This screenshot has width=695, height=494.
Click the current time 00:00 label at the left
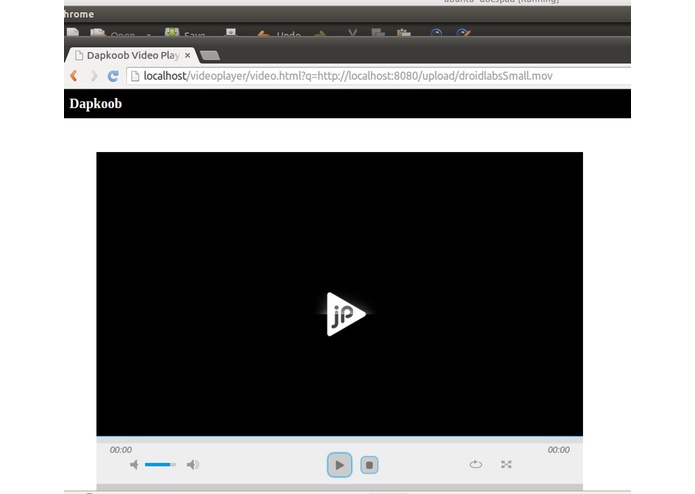point(121,450)
